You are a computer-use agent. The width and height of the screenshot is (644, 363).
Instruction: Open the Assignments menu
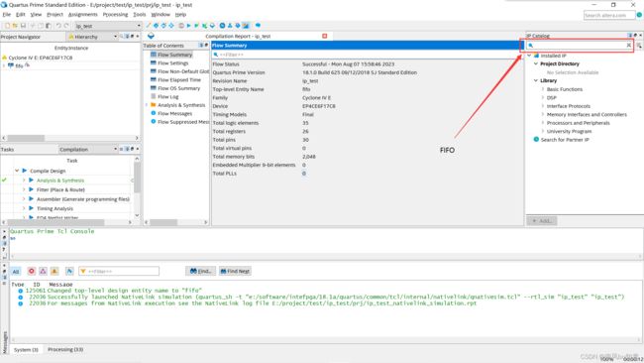point(83,15)
